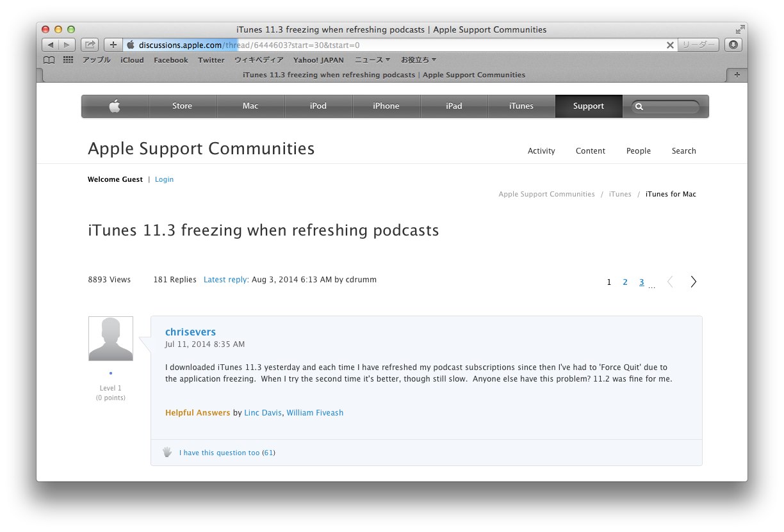Open the Yahoo! JAPAN bookmark

tap(318, 60)
